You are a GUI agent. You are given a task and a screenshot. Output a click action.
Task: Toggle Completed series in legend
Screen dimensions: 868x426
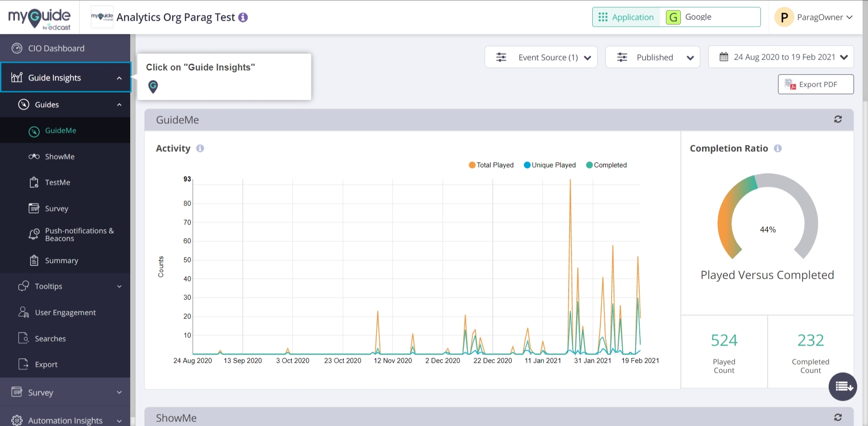[x=606, y=165]
